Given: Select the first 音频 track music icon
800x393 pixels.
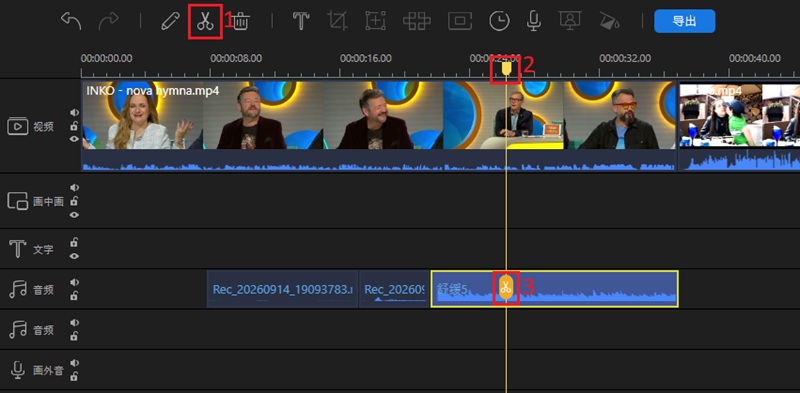Looking at the screenshot, I should click(18, 289).
